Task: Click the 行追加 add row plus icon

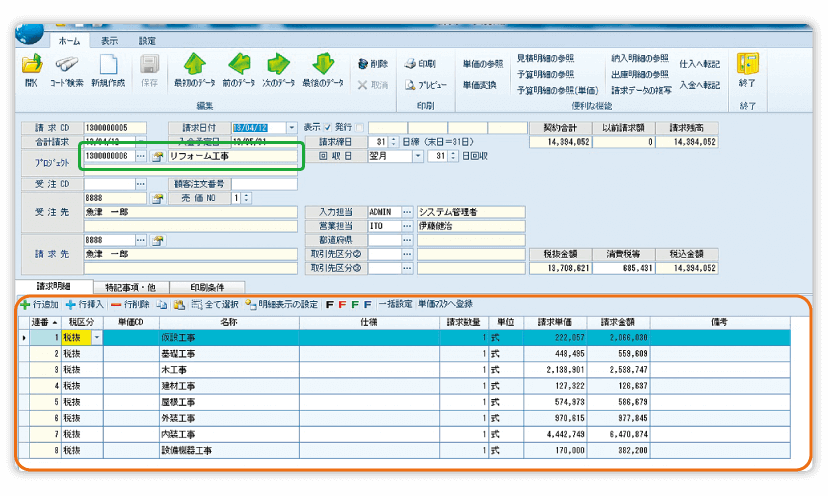Action: click(x=25, y=305)
